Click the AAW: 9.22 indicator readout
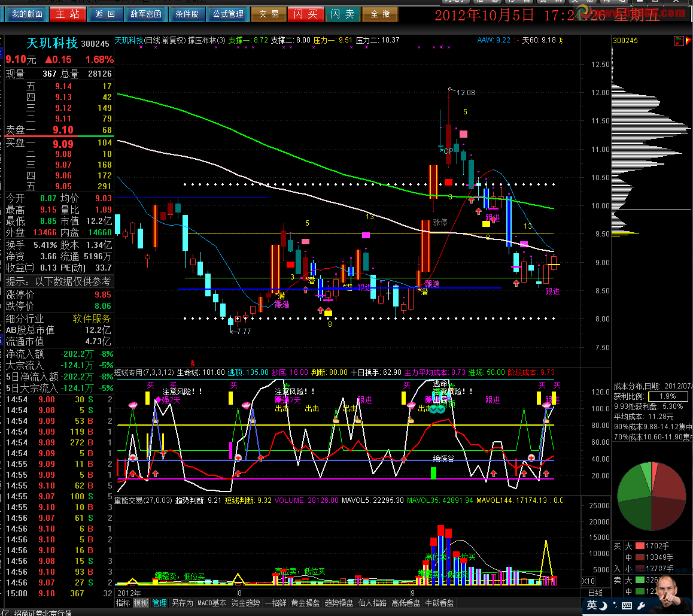This screenshot has height=616, width=693. click(x=494, y=40)
